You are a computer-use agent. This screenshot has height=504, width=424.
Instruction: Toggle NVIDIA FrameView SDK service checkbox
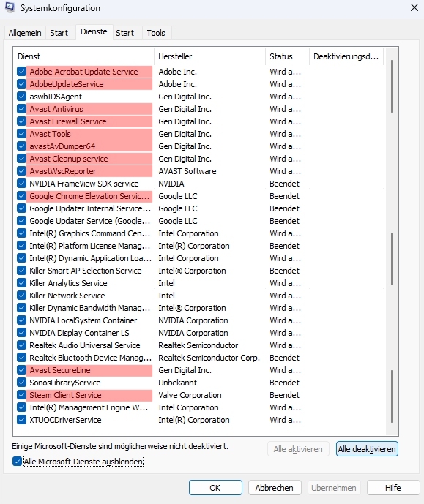tap(21, 184)
